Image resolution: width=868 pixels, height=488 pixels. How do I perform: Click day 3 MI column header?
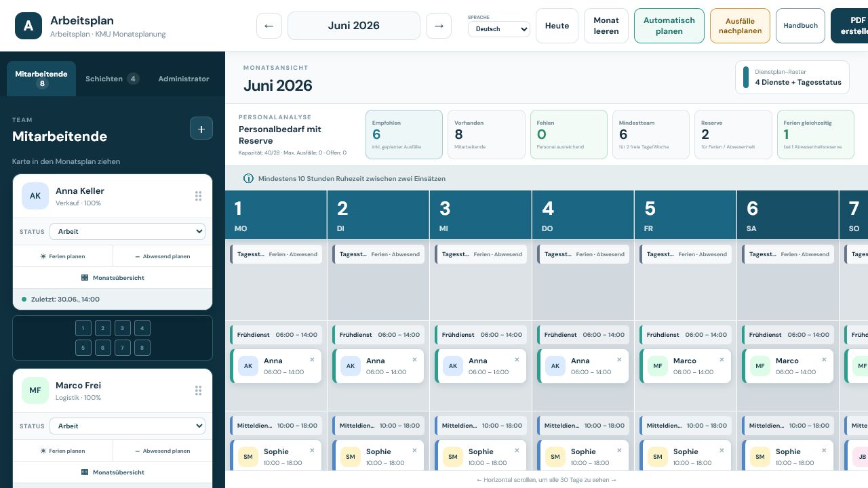(x=481, y=215)
